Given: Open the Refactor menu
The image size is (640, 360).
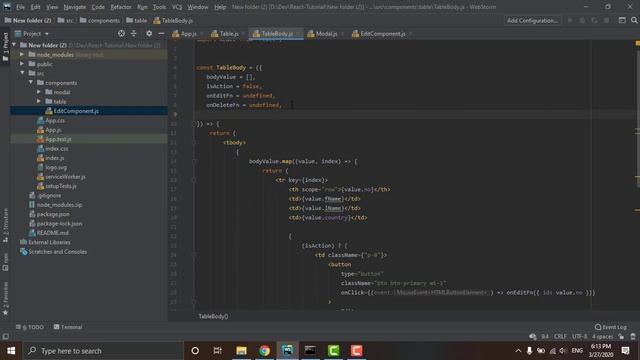Looking at the screenshot, I should pyautogui.click(x=121, y=7).
